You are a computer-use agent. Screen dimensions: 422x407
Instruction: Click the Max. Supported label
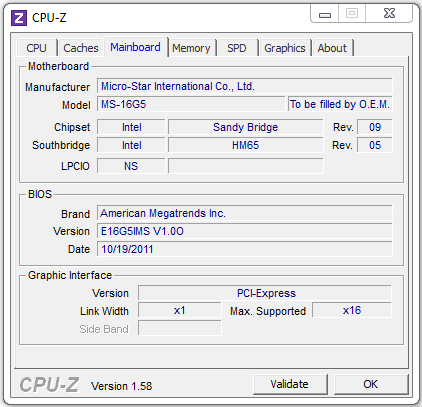(x=268, y=311)
